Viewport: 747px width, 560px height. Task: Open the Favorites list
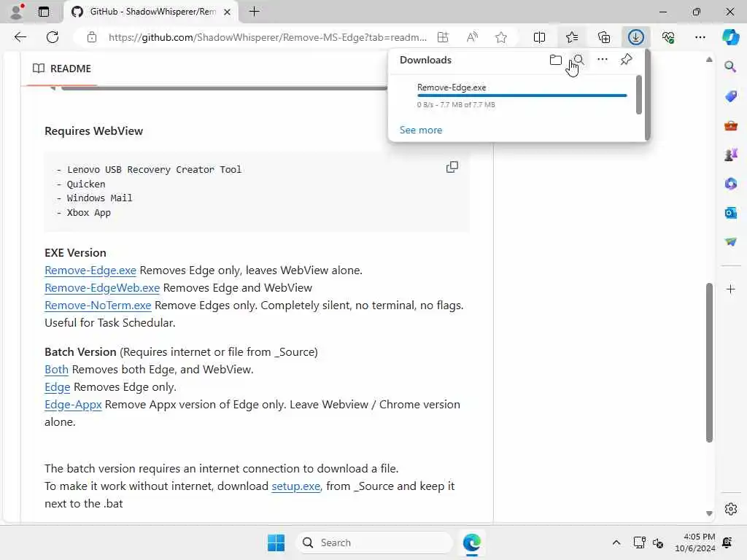(572, 37)
